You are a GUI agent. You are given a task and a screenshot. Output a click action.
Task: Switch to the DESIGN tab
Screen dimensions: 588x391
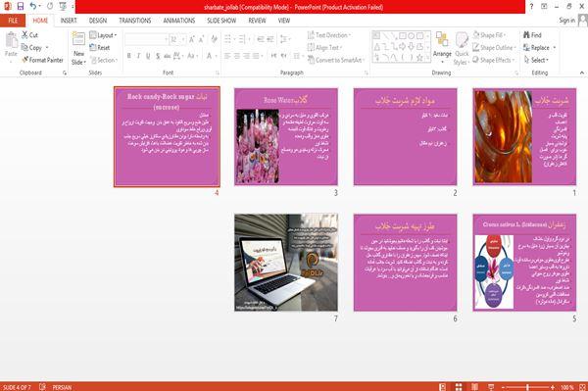[x=97, y=21]
